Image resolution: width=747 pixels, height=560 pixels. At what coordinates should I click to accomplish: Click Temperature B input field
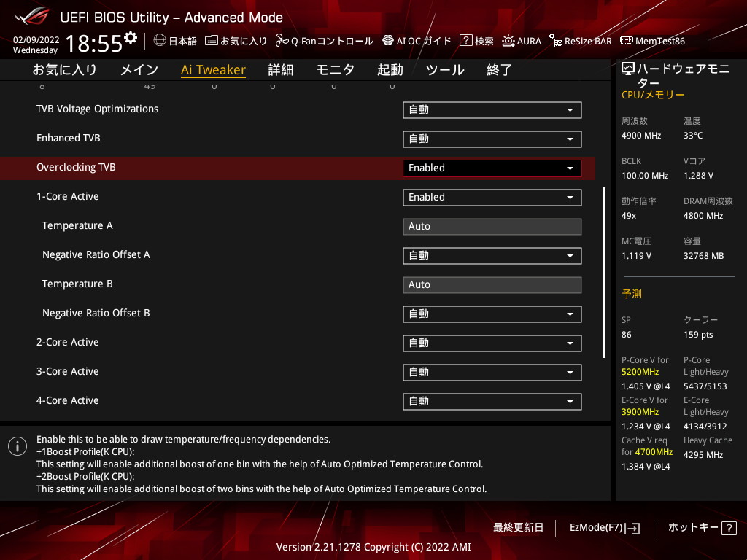pos(492,285)
